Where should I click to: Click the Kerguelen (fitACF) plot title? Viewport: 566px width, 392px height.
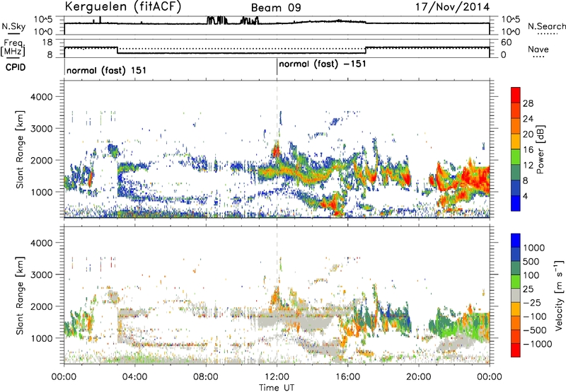(122, 7)
